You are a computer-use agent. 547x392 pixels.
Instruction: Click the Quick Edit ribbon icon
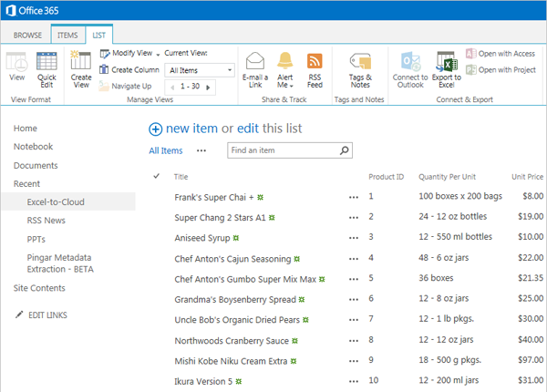click(x=46, y=68)
